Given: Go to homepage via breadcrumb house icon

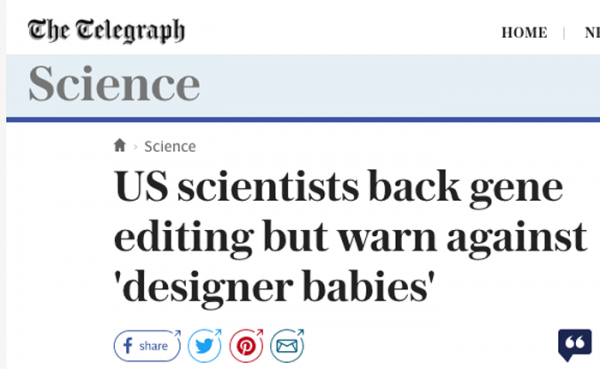Looking at the screenshot, I should coord(120,145).
